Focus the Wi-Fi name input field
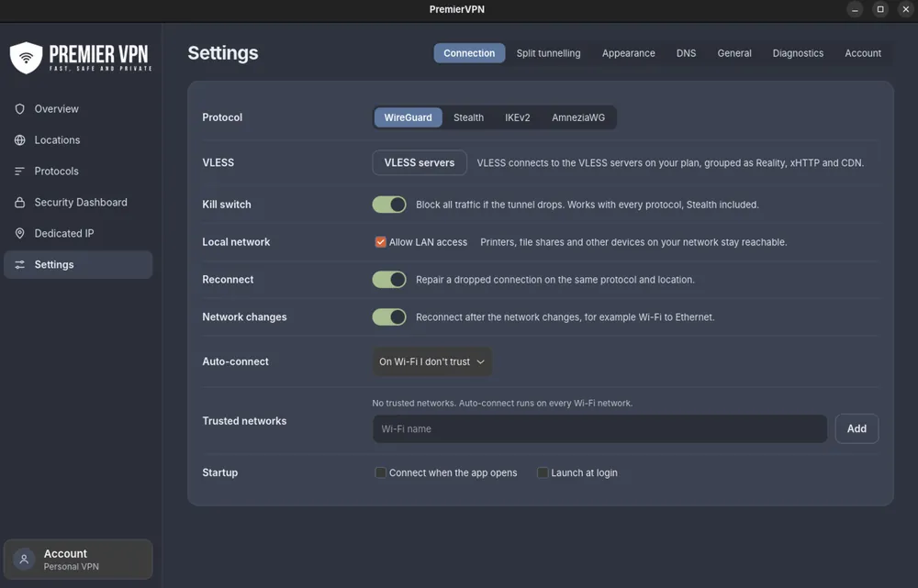Image resolution: width=918 pixels, height=588 pixels. pyautogui.click(x=600, y=429)
